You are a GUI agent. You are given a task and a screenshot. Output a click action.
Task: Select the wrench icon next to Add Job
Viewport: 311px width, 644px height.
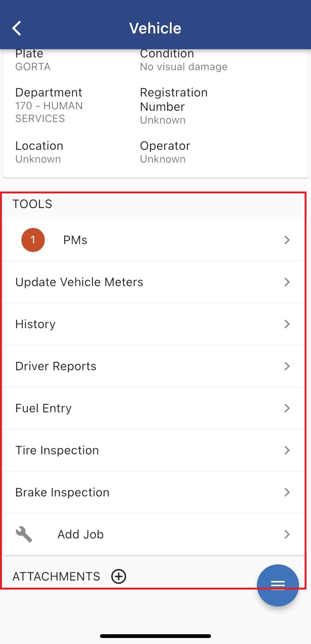click(24, 534)
